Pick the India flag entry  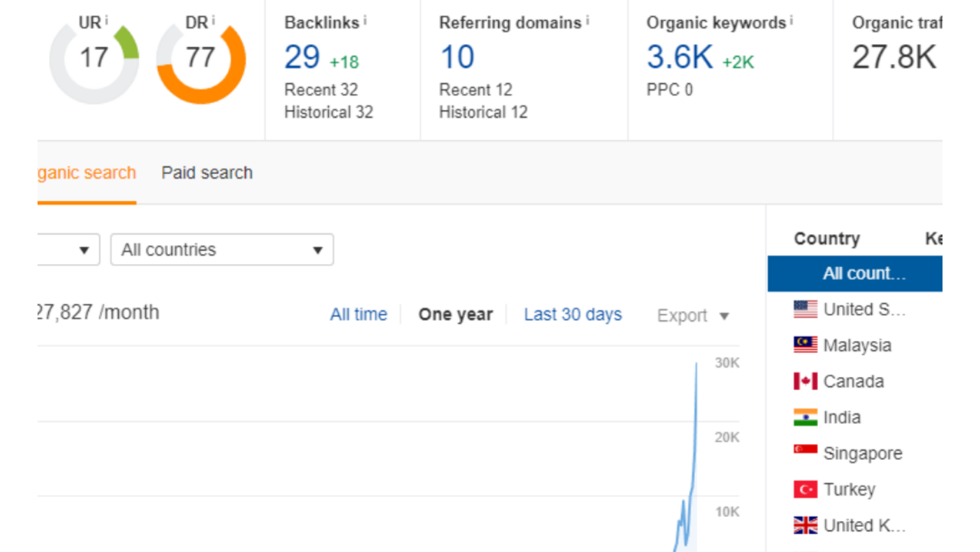[855, 417]
